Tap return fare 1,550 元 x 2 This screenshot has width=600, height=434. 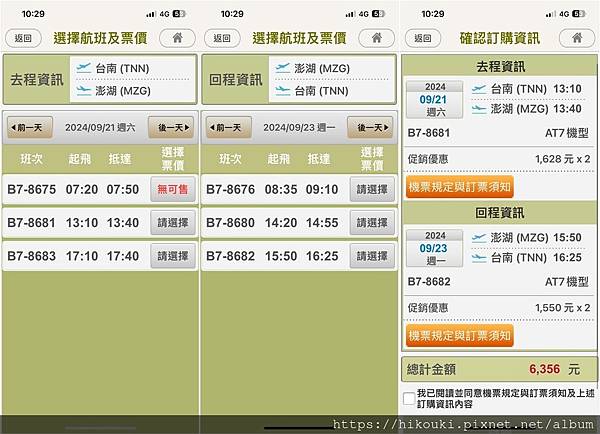tap(562, 308)
